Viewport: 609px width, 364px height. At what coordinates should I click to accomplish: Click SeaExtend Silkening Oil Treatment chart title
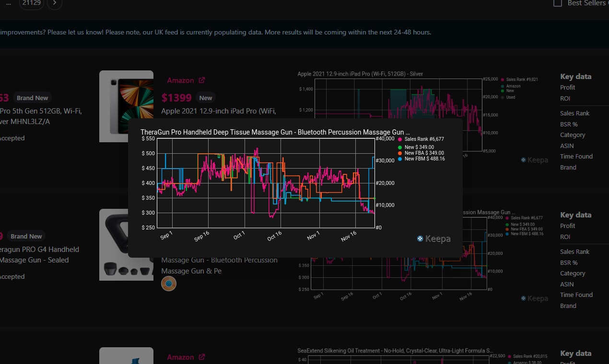tap(395, 351)
